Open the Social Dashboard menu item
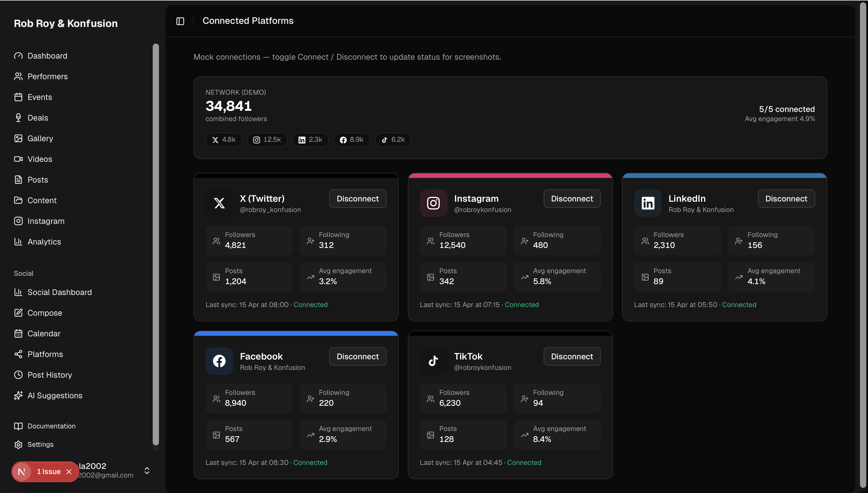The width and height of the screenshot is (868, 493). (59, 292)
